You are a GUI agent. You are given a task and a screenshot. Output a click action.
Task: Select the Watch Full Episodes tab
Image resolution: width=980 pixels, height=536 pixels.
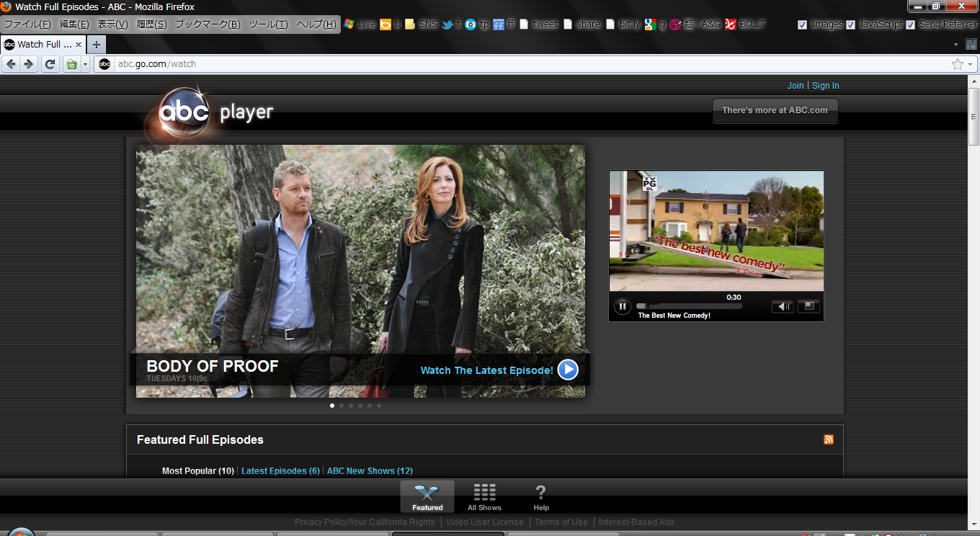coord(43,44)
